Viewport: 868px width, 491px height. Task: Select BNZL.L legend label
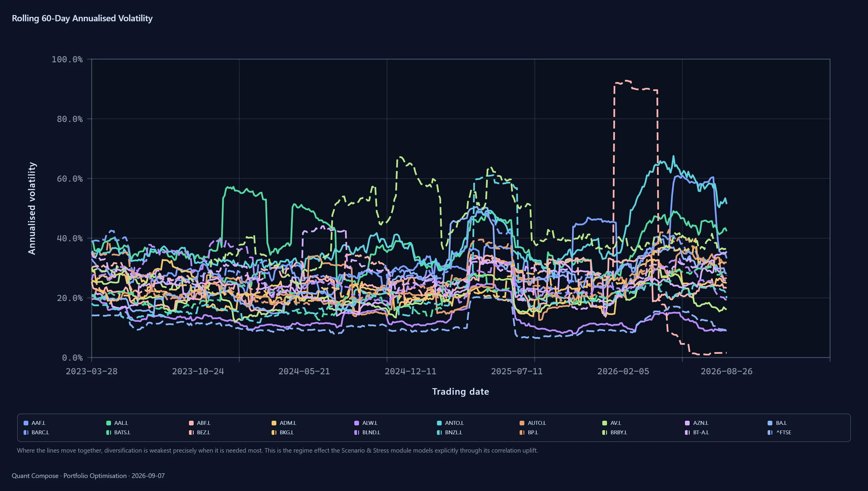click(x=453, y=432)
